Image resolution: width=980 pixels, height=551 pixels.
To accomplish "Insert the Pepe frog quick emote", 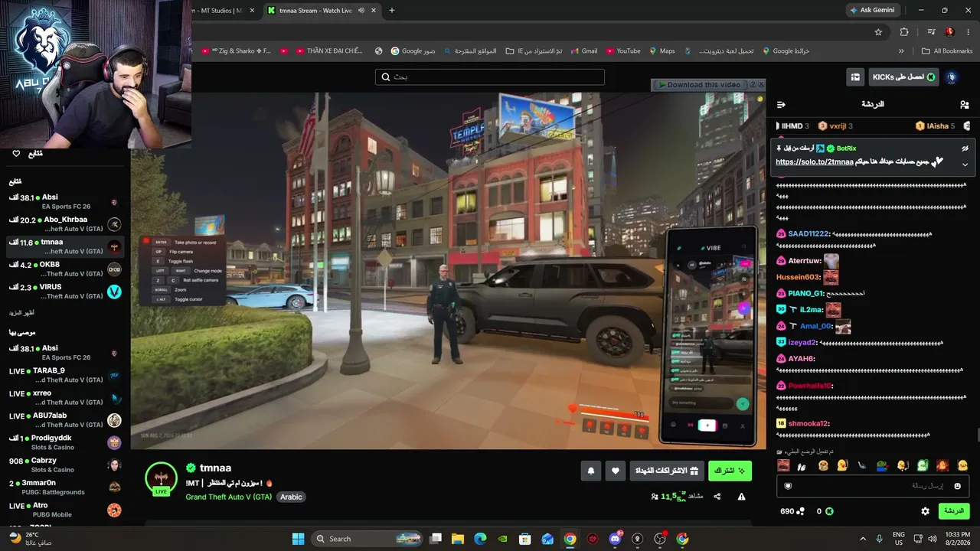I will click(x=882, y=465).
